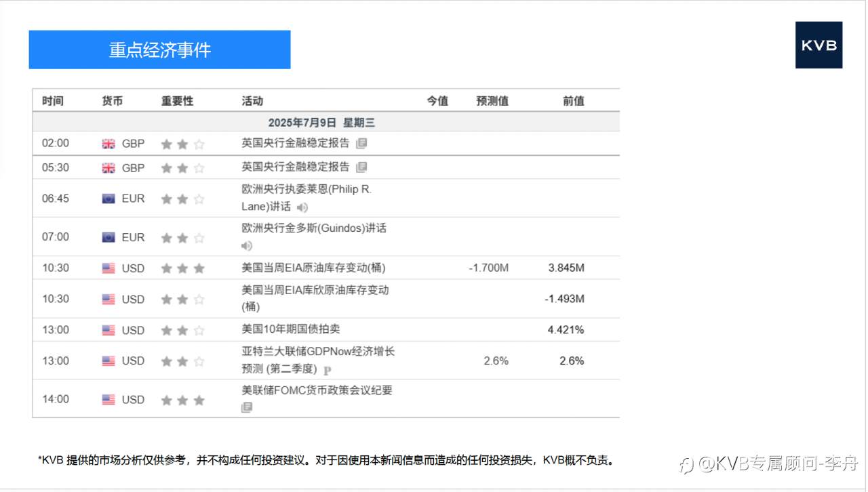Open 美联储FOMC货币政策会议纪要 event
The width and height of the screenshot is (868, 492).
(317, 390)
